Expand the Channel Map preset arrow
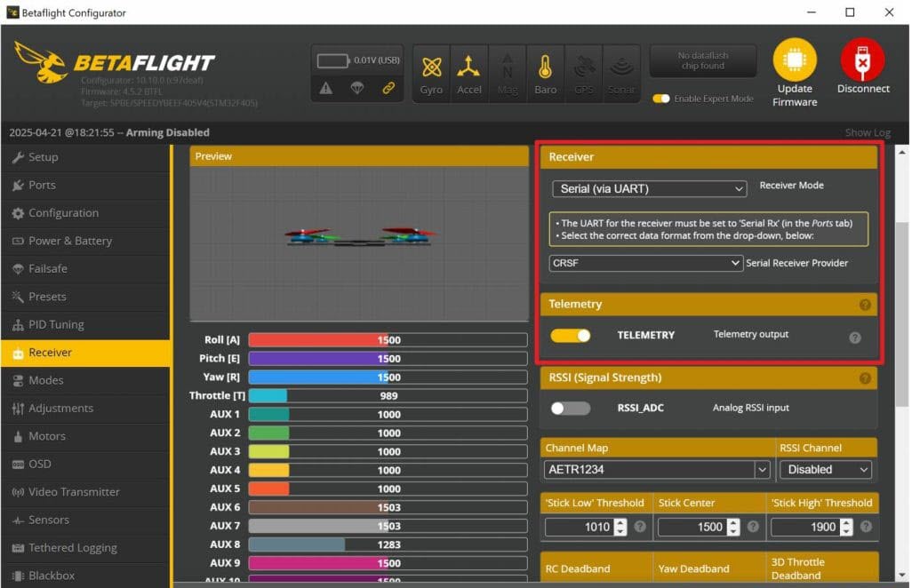The image size is (912, 588). coord(762,470)
